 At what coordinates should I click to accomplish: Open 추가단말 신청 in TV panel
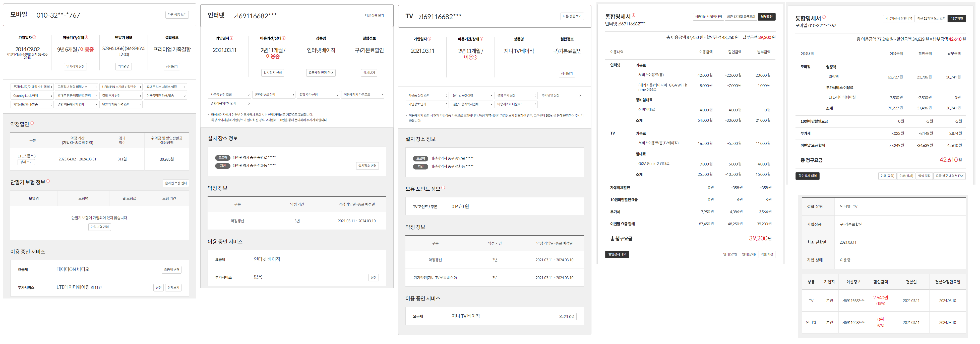pyautogui.click(x=561, y=95)
